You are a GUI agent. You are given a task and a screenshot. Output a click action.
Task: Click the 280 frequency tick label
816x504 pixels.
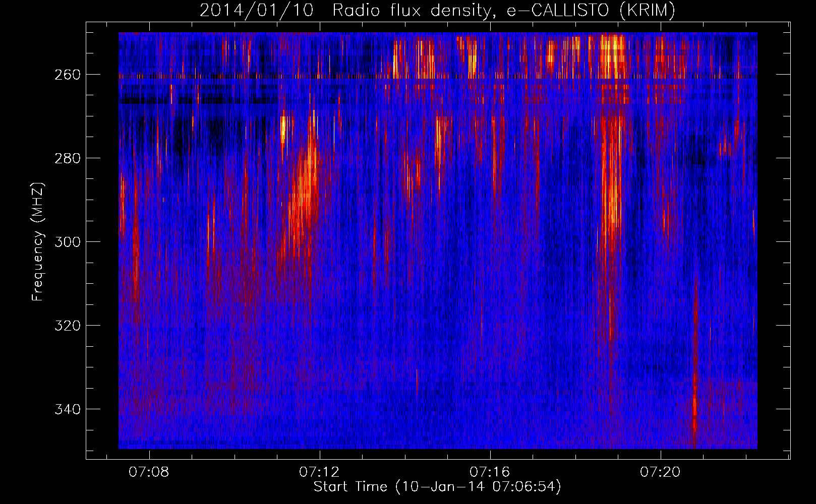click(x=67, y=158)
